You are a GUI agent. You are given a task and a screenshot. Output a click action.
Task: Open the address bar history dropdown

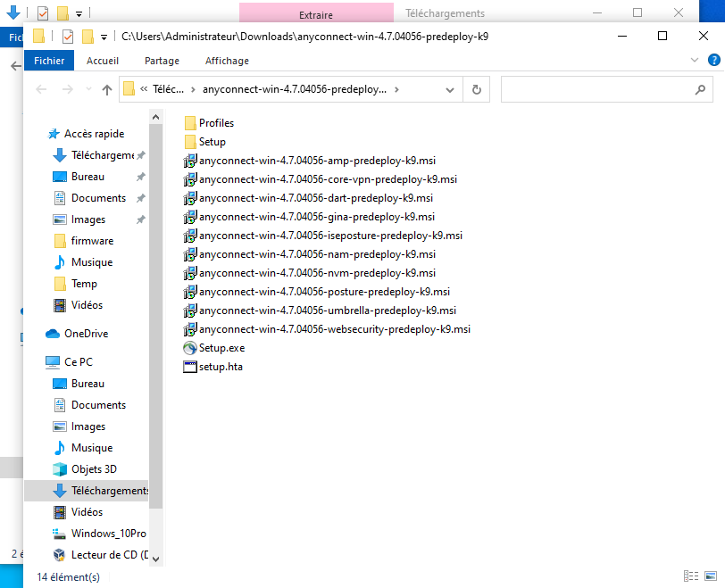(x=454, y=89)
